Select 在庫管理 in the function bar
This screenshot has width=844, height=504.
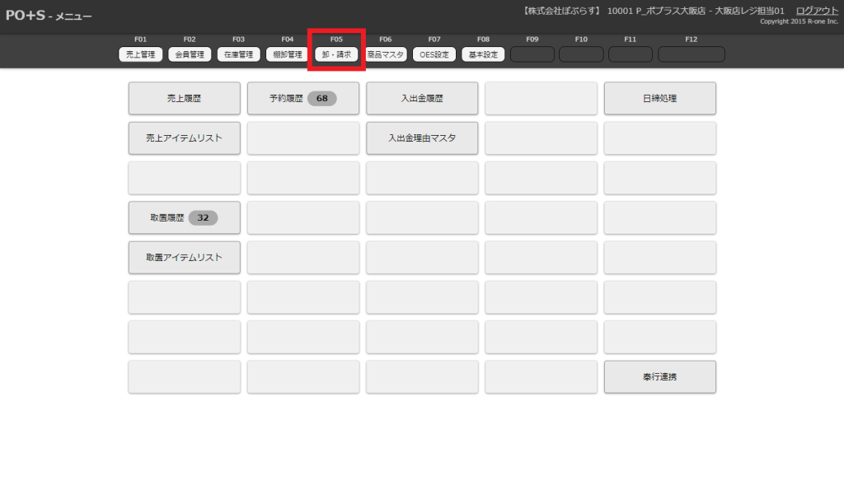click(x=238, y=55)
